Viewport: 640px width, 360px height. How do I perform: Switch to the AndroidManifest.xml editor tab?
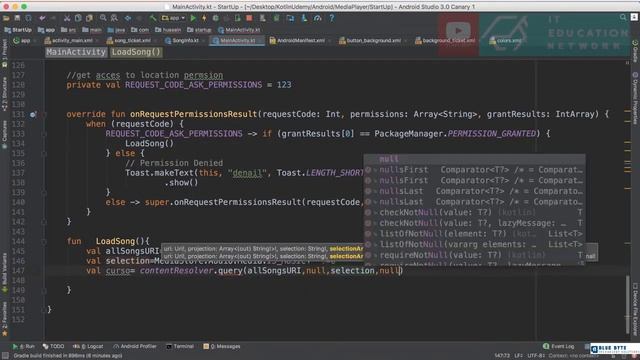[x=299, y=40]
